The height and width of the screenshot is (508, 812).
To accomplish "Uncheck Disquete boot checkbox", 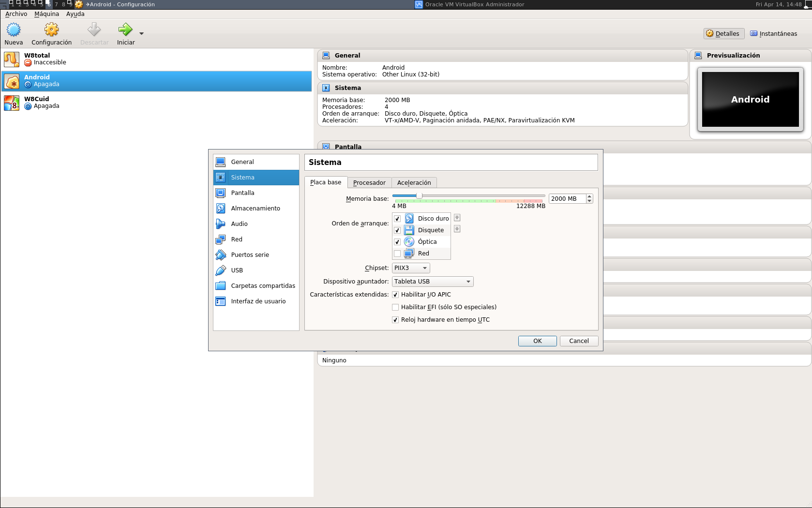I will click(397, 230).
